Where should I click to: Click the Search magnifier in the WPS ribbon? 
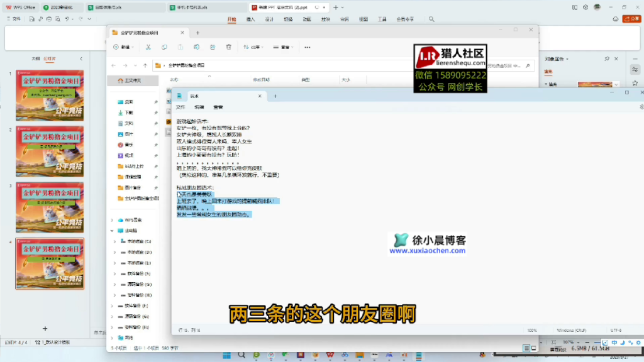pyautogui.click(x=430, y=19)
